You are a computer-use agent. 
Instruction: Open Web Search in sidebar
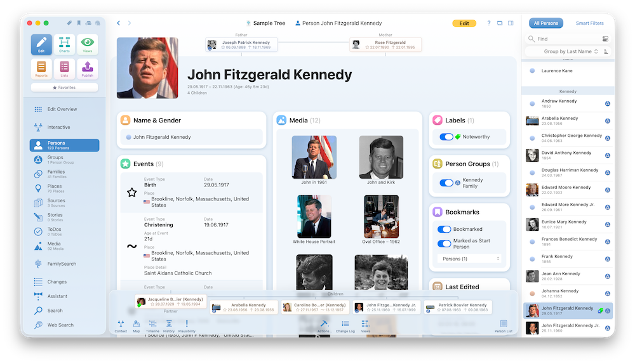tap(64, 325)
